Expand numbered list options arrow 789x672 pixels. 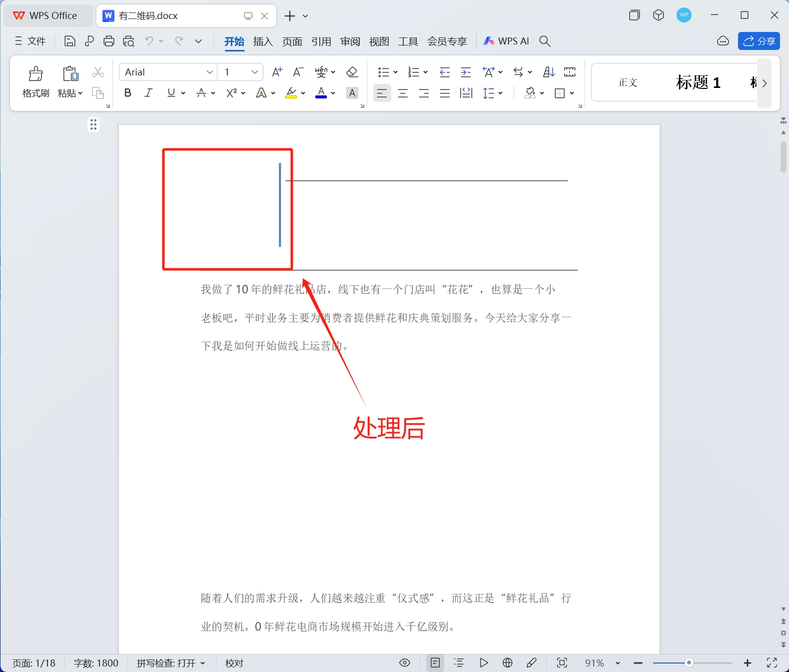click(x=425, y=72)
